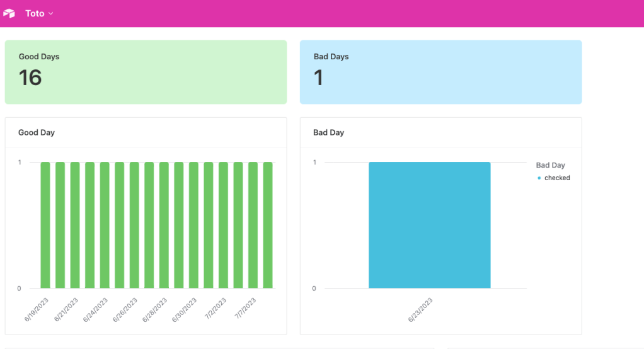Click the blue bar for 6/23/2023

pos(429,225)
